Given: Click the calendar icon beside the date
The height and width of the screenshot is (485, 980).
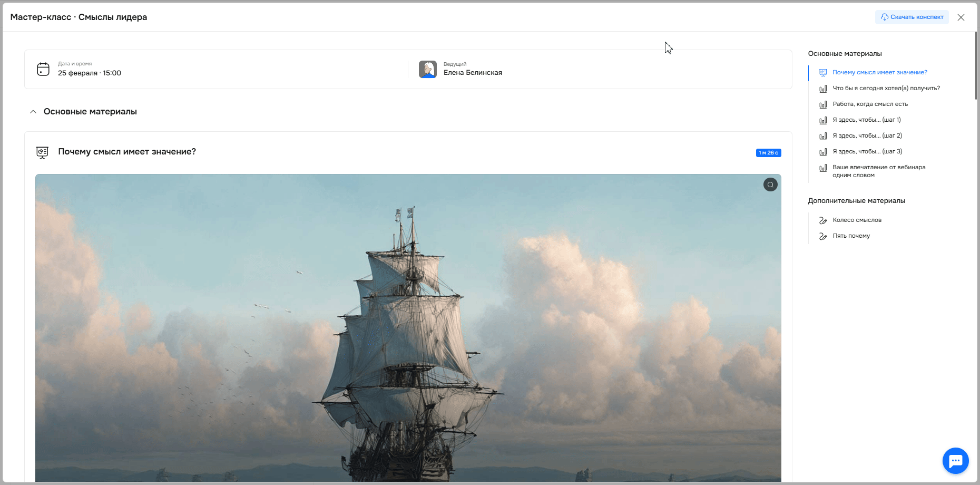Looking at the screenshot, I should click(x=43, y=69).
